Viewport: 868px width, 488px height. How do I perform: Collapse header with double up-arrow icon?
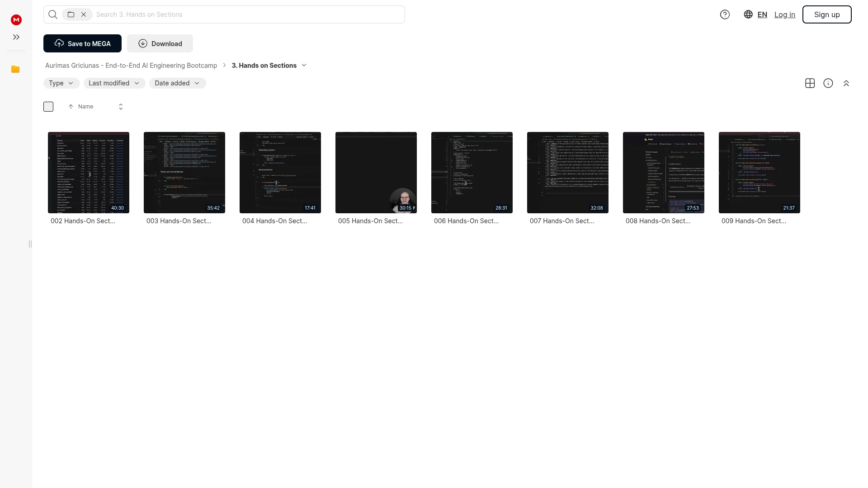(846, 83)
